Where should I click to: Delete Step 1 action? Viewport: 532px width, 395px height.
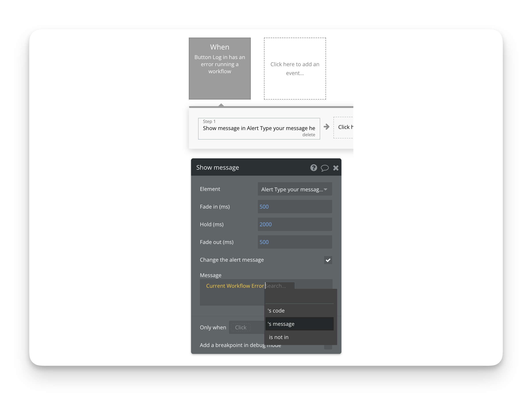click(308, 135)
